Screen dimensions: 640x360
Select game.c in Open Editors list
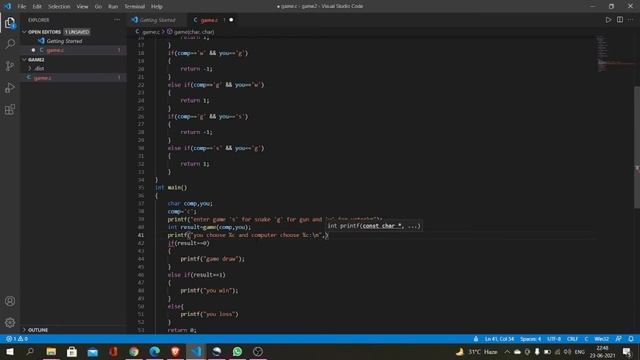(55, 50)
